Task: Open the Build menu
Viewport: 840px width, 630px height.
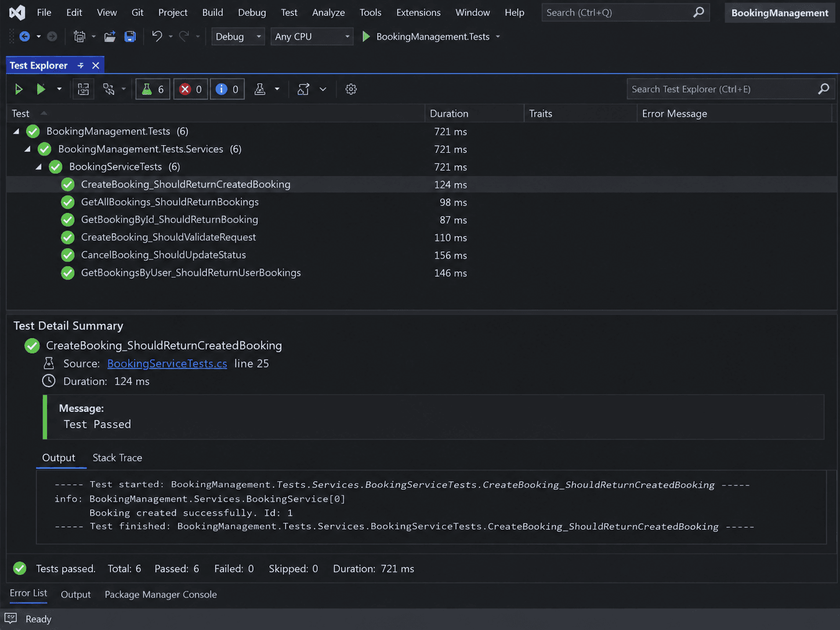Action: pos(212,12)
